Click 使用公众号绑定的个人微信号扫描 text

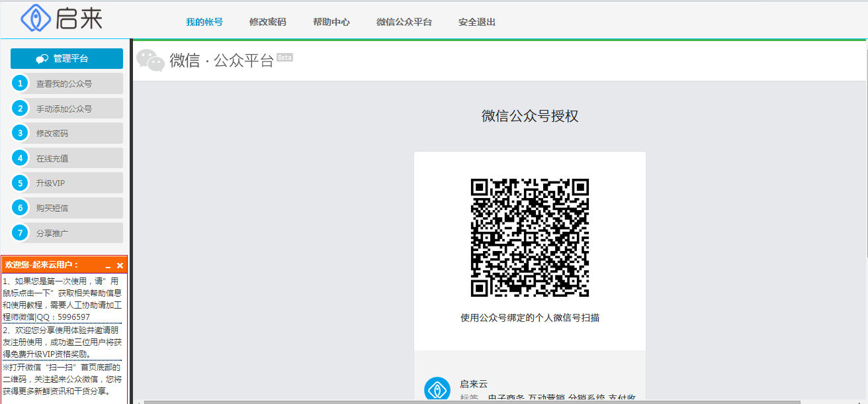[530, 318]
